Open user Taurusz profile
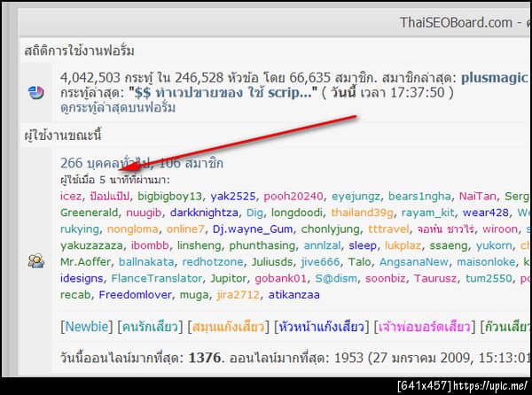Image resolution: width=532 pixels, height=395 pixels. click(x=435, y=278)
